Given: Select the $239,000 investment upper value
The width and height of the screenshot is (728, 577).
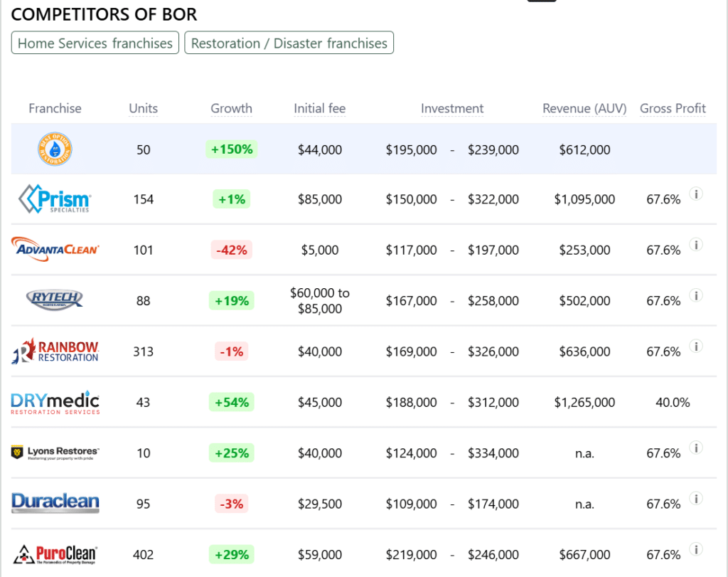Looking at the screenshot, I should 493,149.
